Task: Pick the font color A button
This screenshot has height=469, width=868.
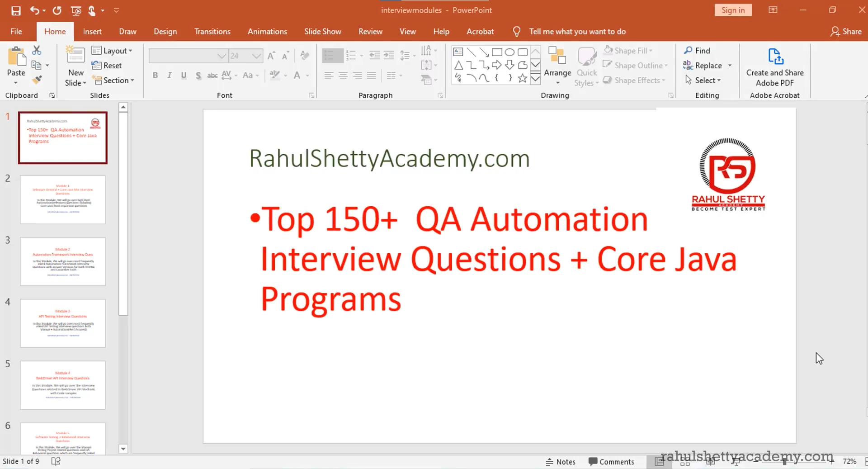Action: (x=297, y=75)
